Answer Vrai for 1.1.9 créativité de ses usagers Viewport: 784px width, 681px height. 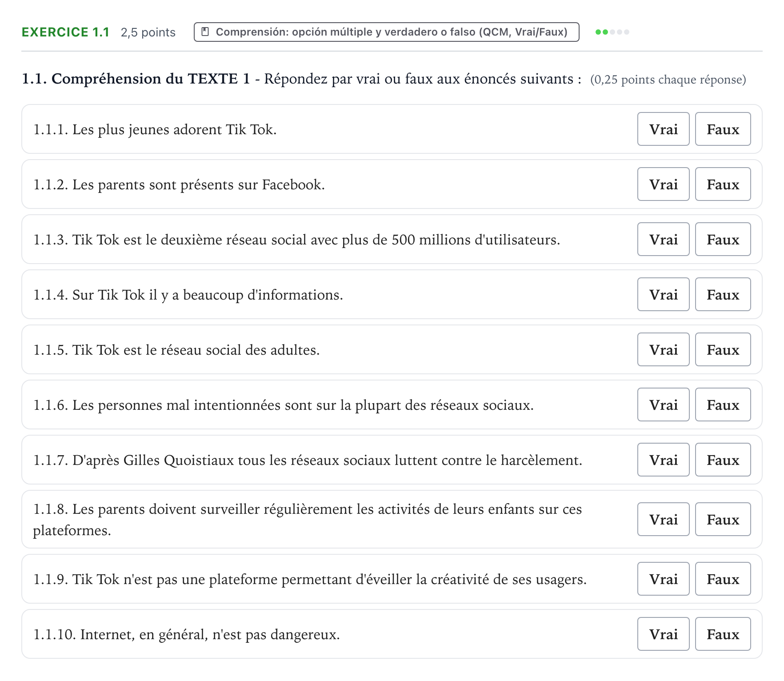pos(663,579)
